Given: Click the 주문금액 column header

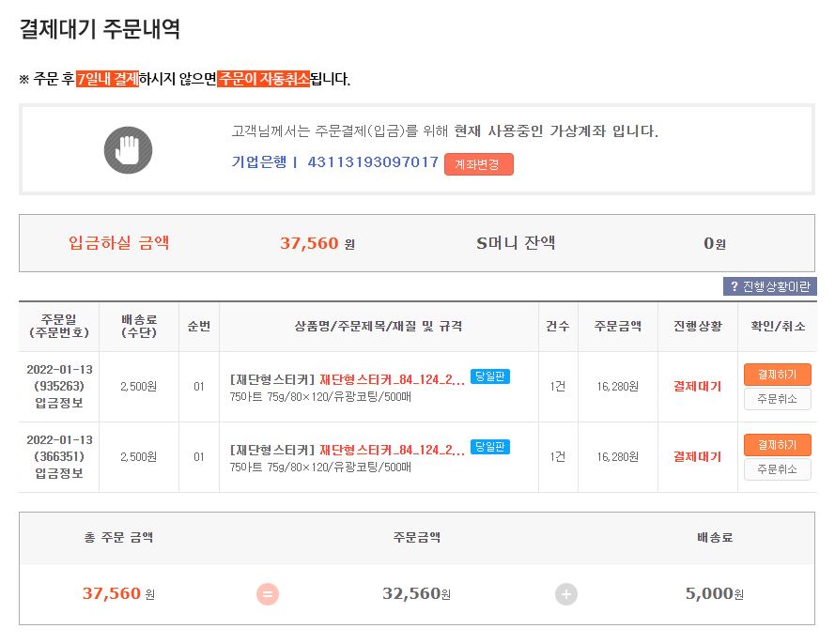Looking at the screenshot, I should coord(617,327).
